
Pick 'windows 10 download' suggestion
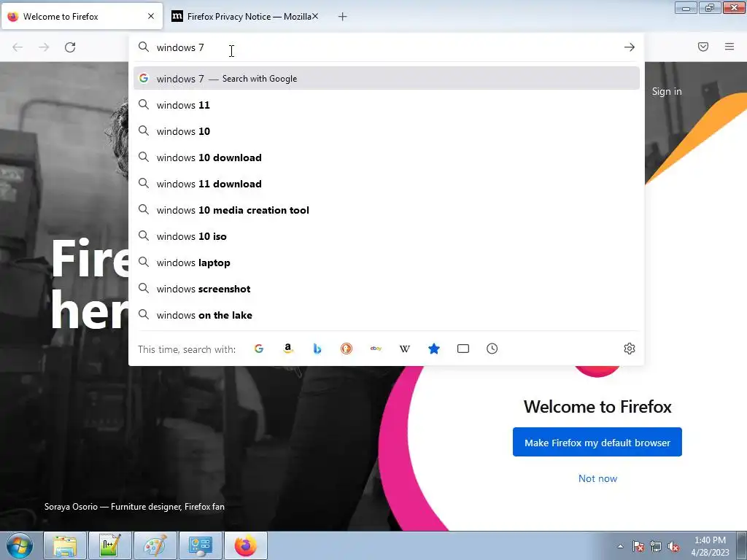coord(387,157)
